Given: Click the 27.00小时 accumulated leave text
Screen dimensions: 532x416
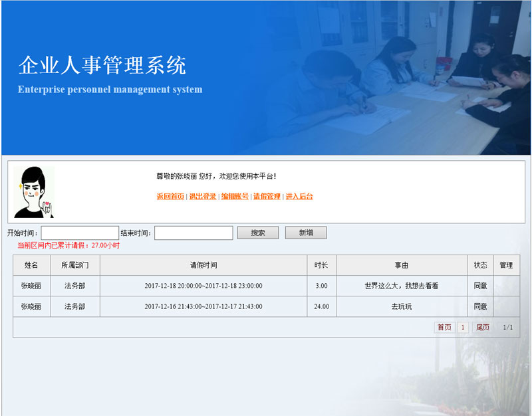Looking at the screenshot, I should coord(106,245).
